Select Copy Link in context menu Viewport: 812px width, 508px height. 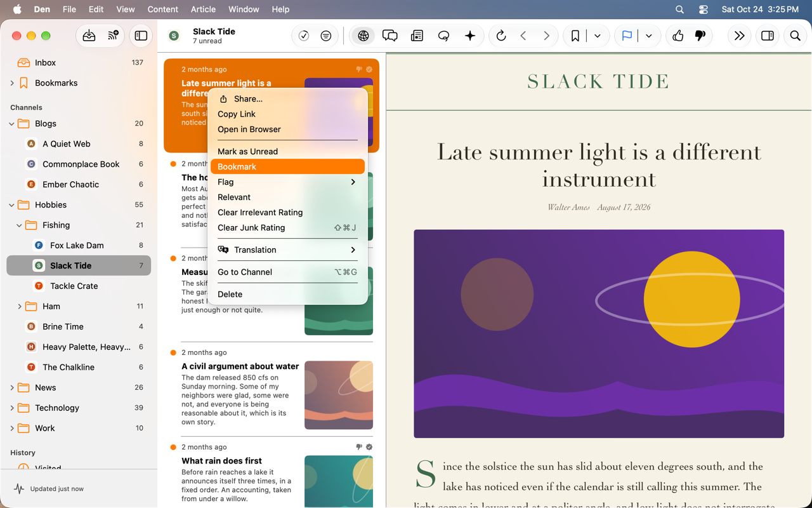pyautogui.click(x=288, y=114)
